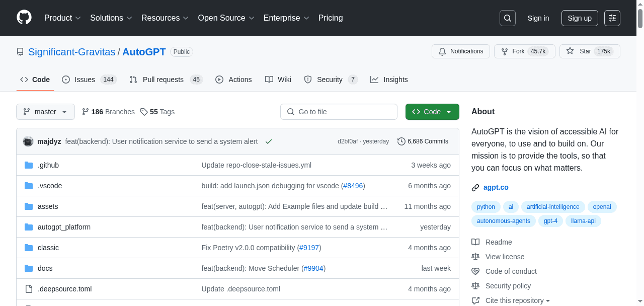This screenshot has height=306, width=644.
Task: Click the tag icon next to 55
Action: pyautogui.click(x=144, y=112)
